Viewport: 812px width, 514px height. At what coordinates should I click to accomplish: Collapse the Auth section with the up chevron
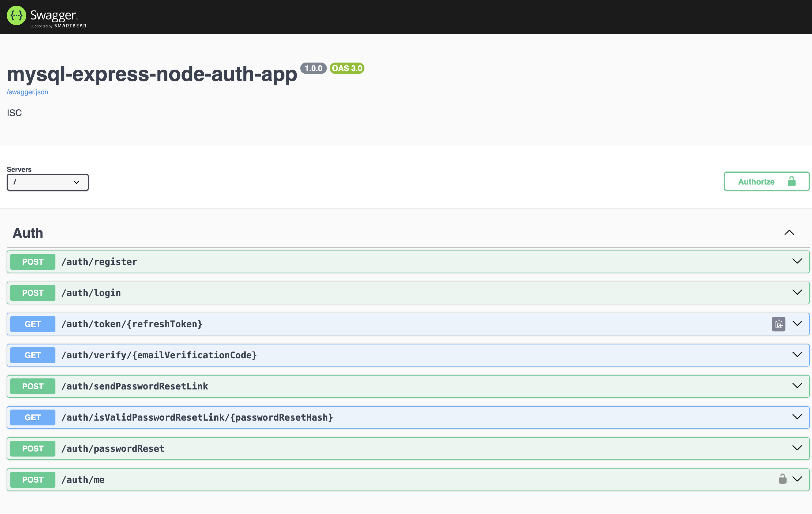pos(789,233)
